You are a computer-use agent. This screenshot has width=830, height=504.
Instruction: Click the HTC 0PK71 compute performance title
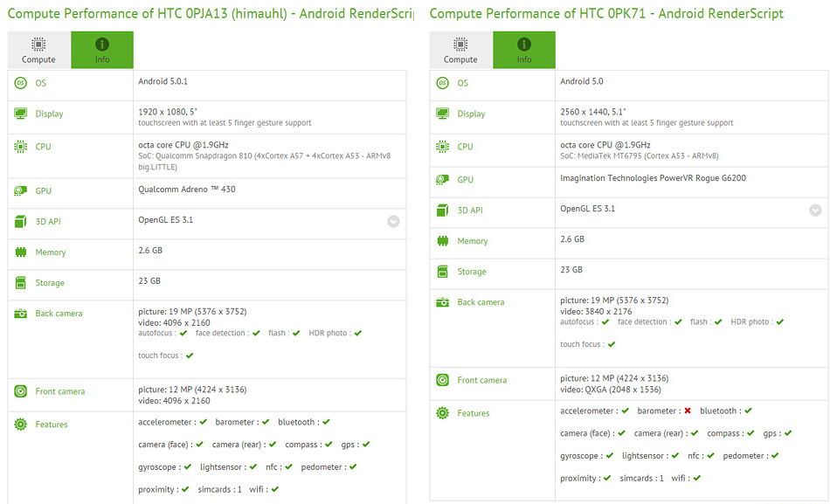coord(606,14)
